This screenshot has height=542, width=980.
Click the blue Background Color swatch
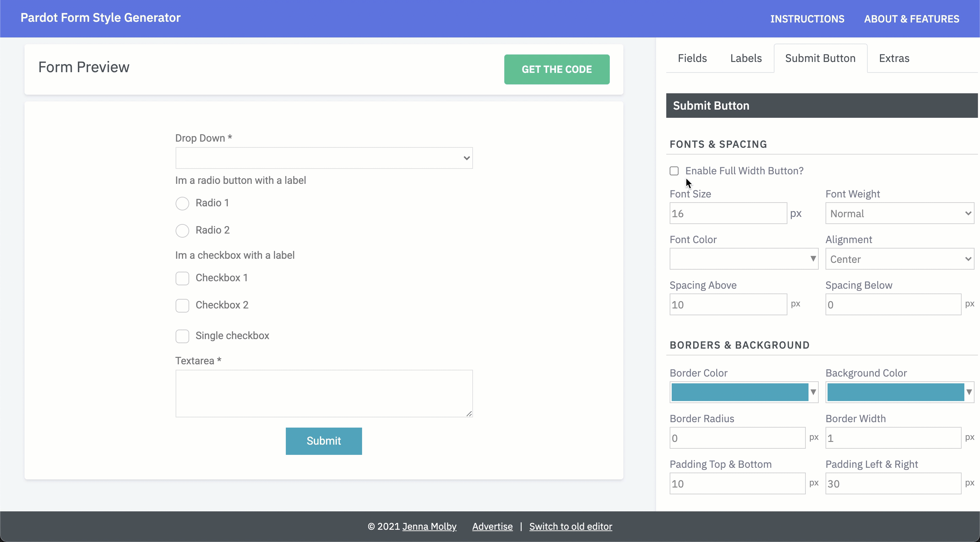895,392
